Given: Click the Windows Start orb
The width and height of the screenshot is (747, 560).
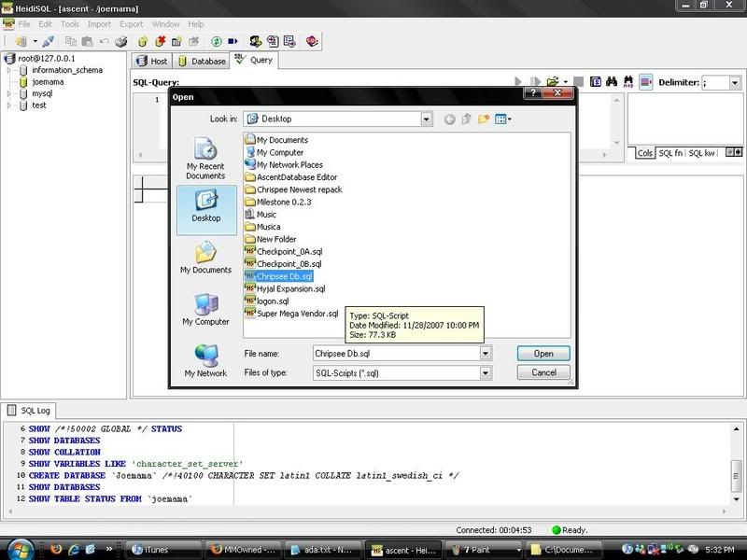Looking at the screenshot, I should coord(20,550).
